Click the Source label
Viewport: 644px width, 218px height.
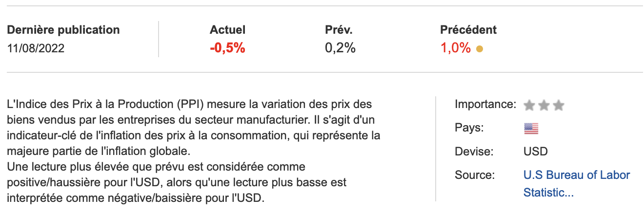pos(474,175)
